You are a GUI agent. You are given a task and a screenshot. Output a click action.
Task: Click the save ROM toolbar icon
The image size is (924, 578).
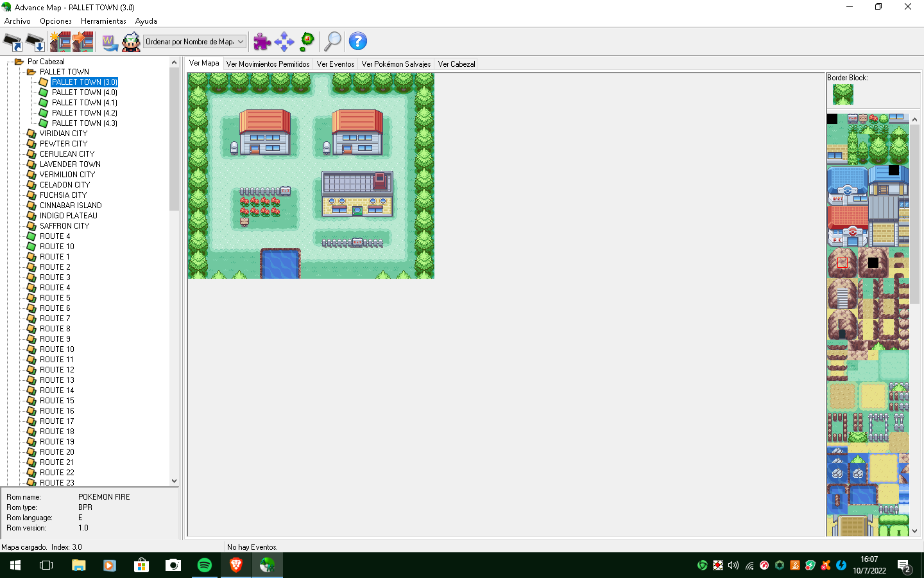pyautogui.click(x=35, y=42)
